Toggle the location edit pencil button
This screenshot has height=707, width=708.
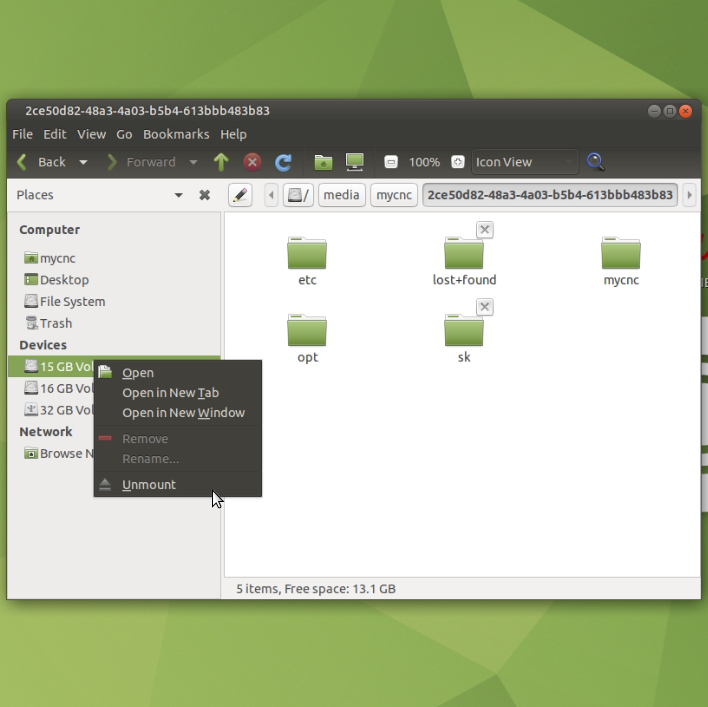240,195
